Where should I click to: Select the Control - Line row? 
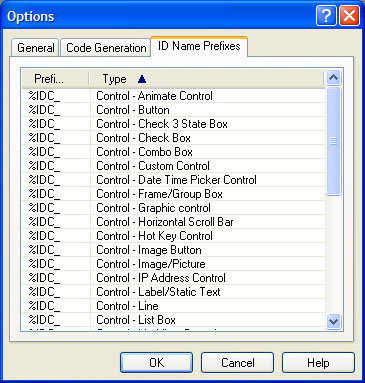click(x=174, y=306)
